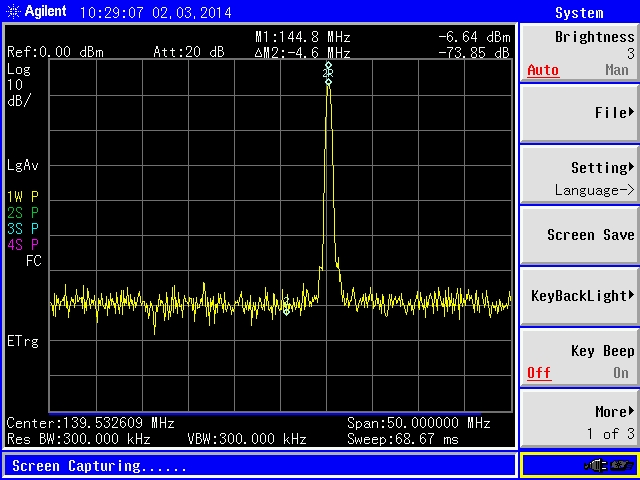Set Brightness to Auto
The width and height of the screenshot is (640, 480).
point(543,71)
